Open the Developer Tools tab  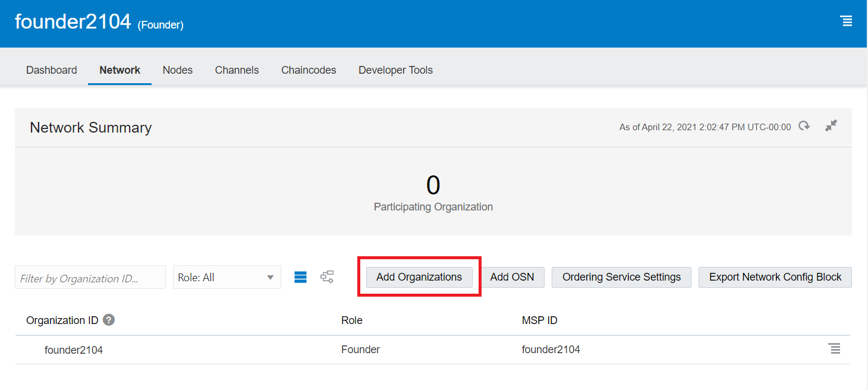pos(395,70)
